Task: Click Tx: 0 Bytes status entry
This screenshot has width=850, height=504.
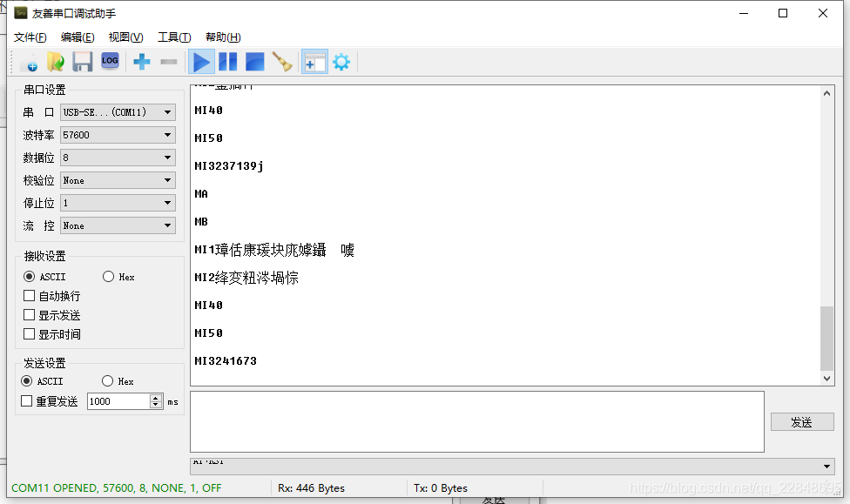Action: point(440,487)
